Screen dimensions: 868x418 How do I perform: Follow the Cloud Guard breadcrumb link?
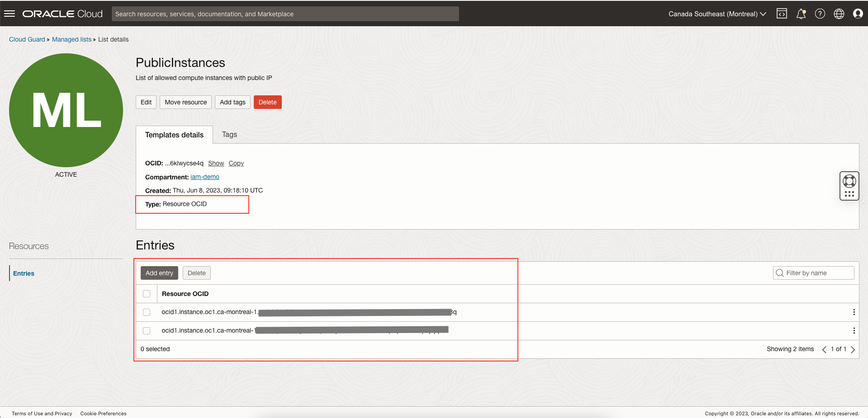point(27,39)
